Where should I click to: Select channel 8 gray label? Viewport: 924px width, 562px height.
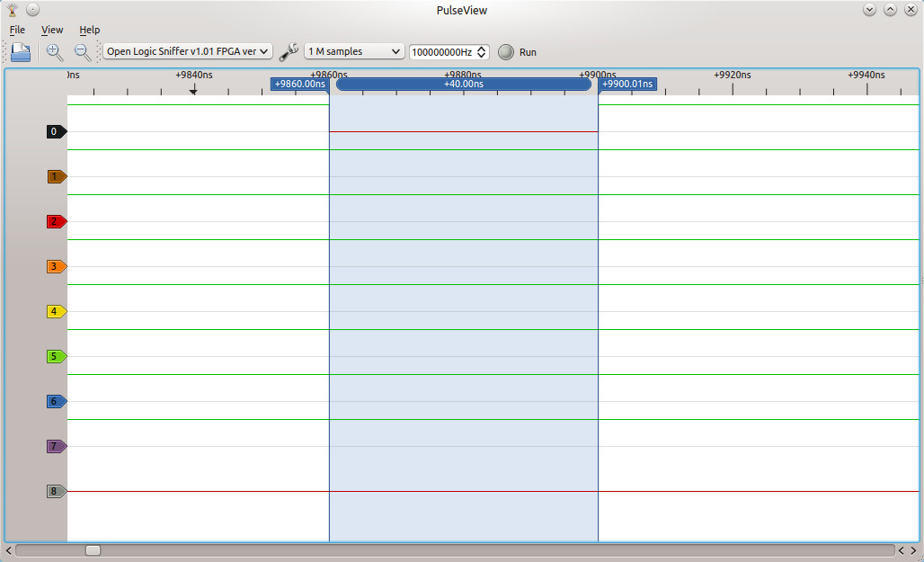(x=57, y=491)
